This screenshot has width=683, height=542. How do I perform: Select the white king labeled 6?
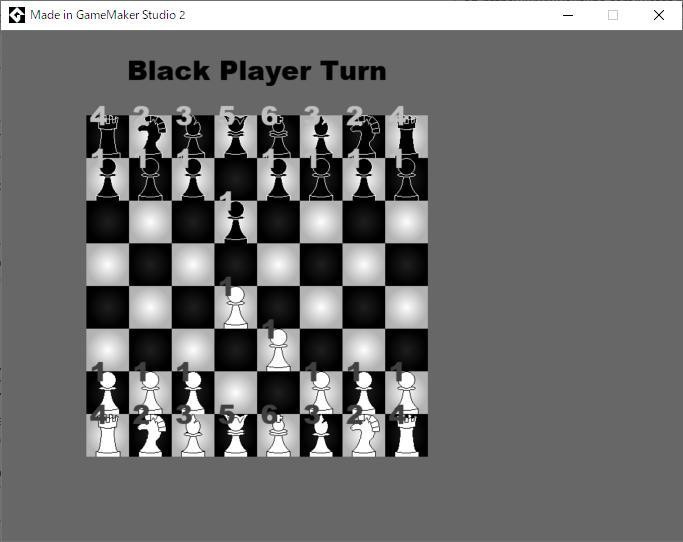point(278,435)
